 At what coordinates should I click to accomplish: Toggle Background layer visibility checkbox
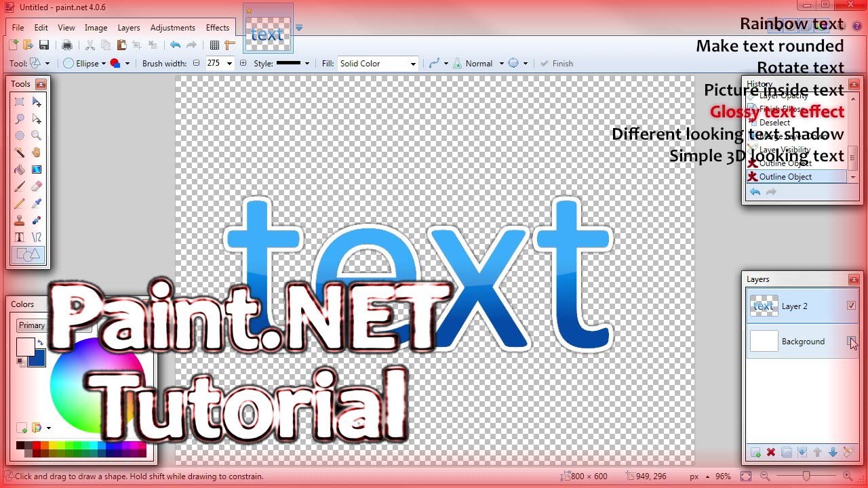(x=852, y=341)
